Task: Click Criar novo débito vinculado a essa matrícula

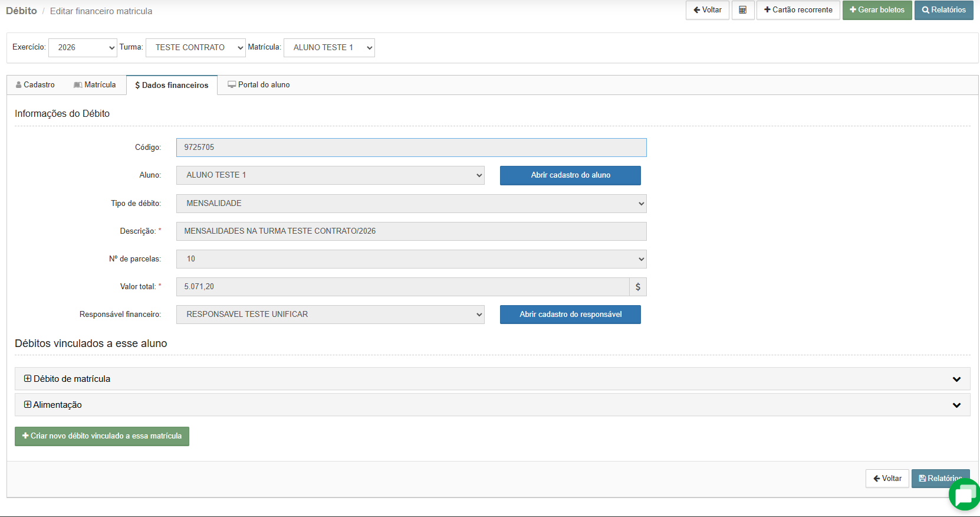Action: [x=102, y=436]
